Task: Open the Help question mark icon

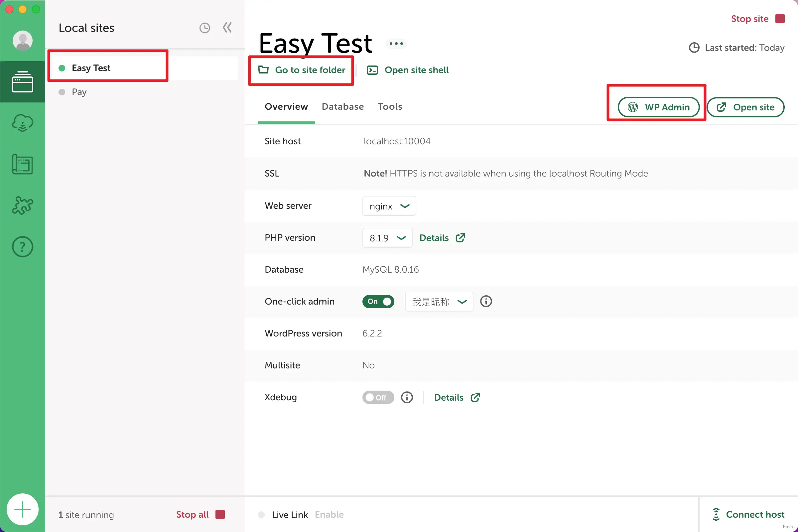Action: 22,247
